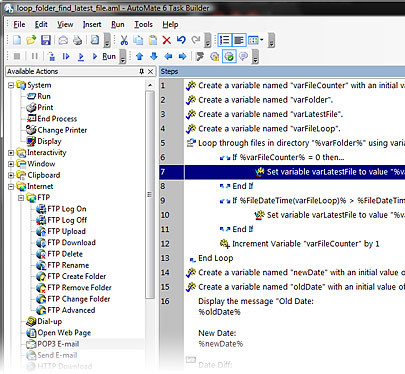Expand the Interactivity tree node
Viewport: 405px width, 374px height.
coord(11,153)
